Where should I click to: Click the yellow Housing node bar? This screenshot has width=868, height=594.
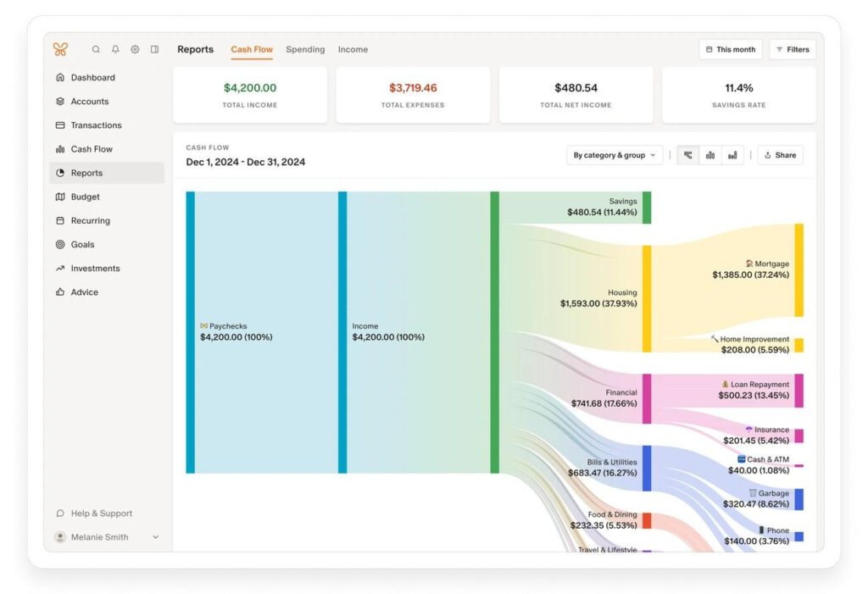(647, 298)
